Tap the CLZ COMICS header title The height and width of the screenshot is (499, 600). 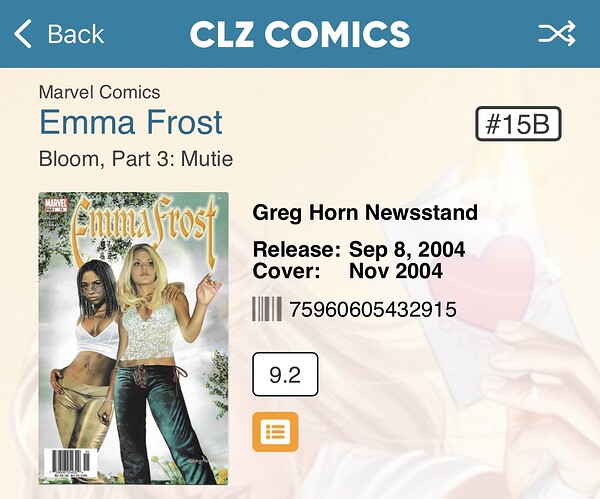tap(300, 34)
